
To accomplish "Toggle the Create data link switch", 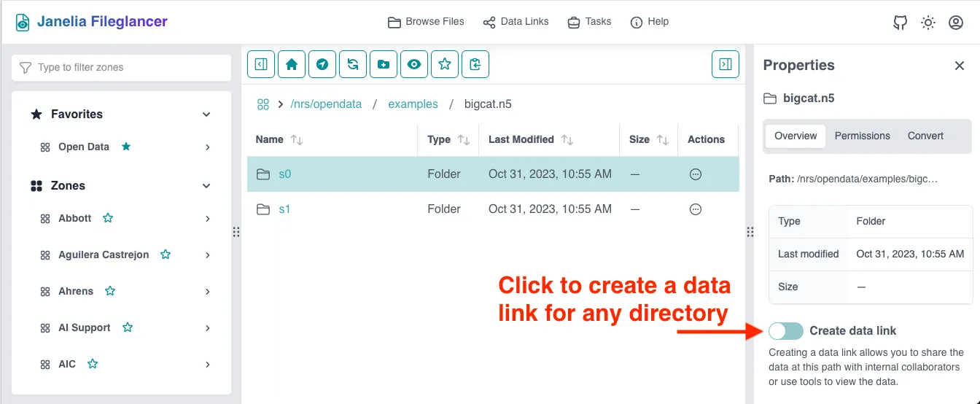I will 786,331.
